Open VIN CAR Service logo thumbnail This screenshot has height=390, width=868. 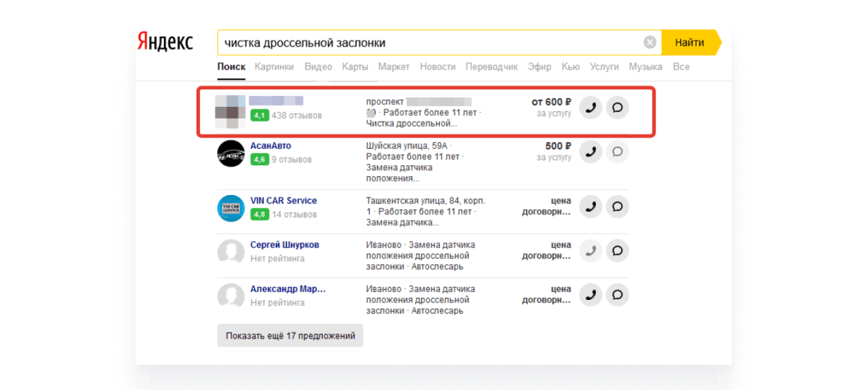click(231, 208)
